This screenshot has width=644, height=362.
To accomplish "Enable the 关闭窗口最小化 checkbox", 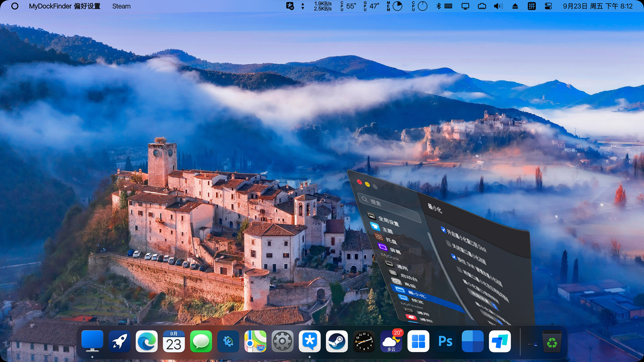I will 449,244.
